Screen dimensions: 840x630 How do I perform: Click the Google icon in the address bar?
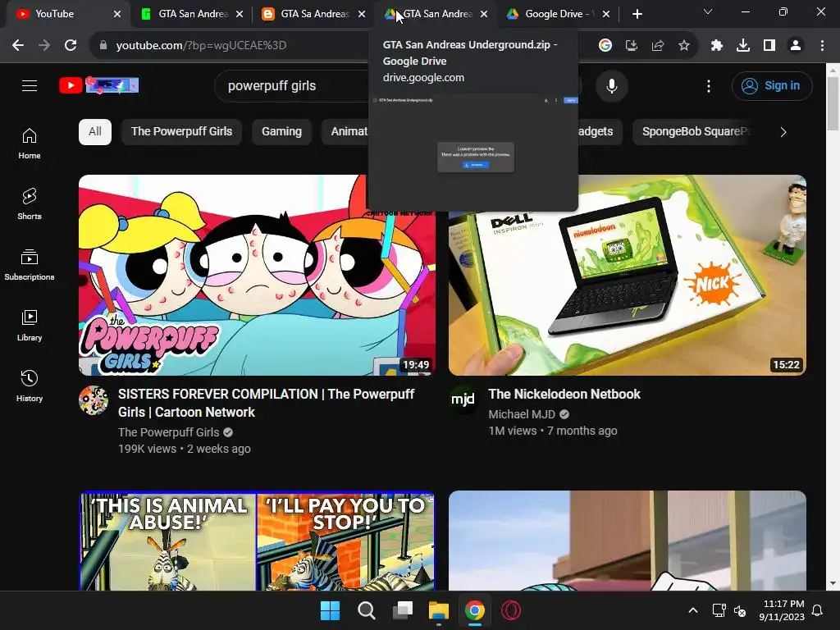[605, 46]
